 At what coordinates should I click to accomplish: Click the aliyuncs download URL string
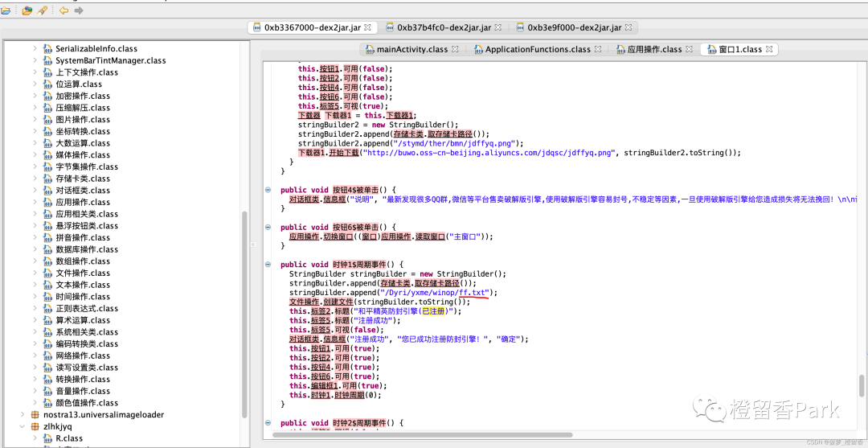(489, 152)
